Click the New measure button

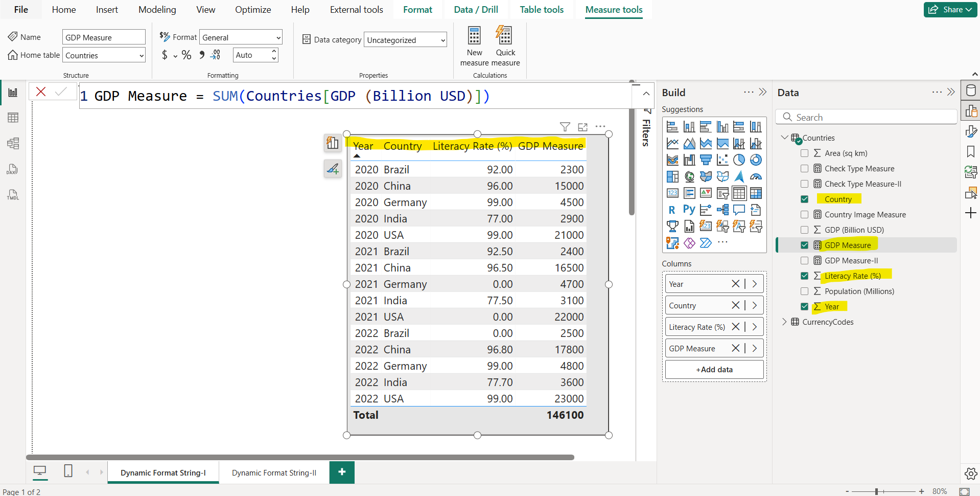[x=474, y=46]
